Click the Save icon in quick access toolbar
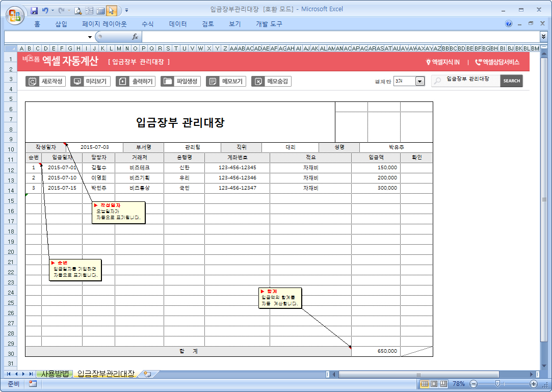The height and width of the screenshot is (392, 552). pyautogui.click(x=34, y=10)
